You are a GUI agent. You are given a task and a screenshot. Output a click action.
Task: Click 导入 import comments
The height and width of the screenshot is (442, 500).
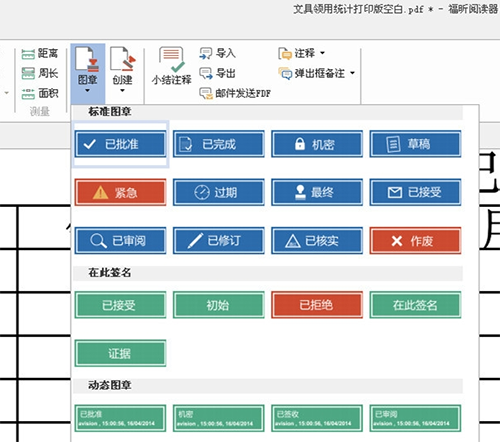tap(217, 53)
